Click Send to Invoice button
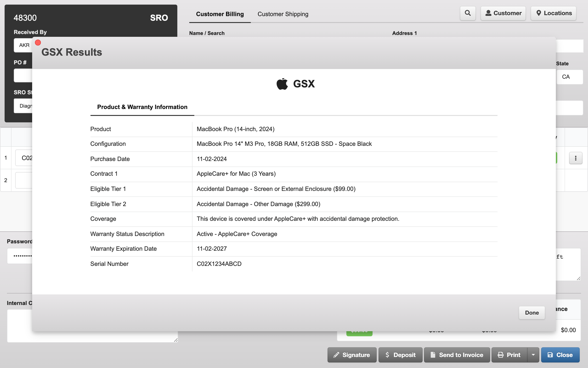 point(457,355)
